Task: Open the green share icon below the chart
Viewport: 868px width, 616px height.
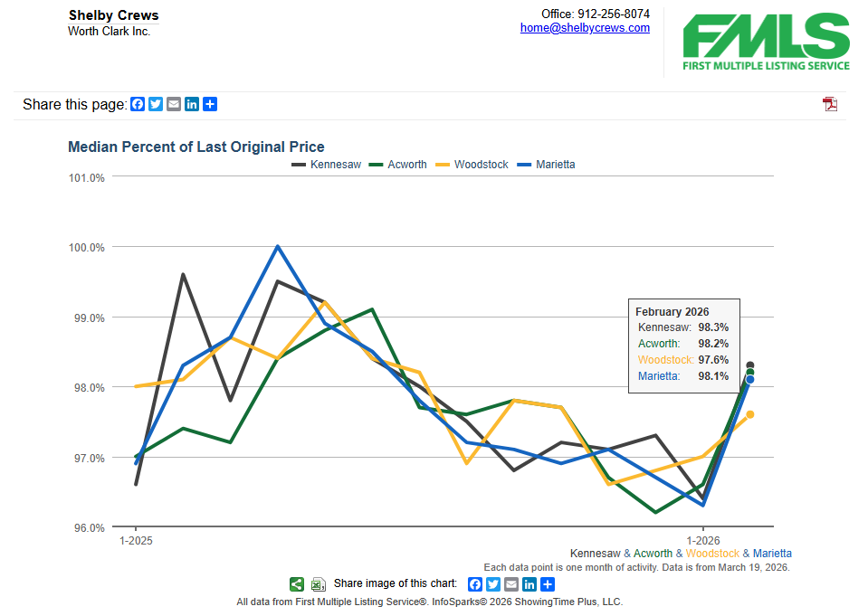Action: tap(296, 584)
